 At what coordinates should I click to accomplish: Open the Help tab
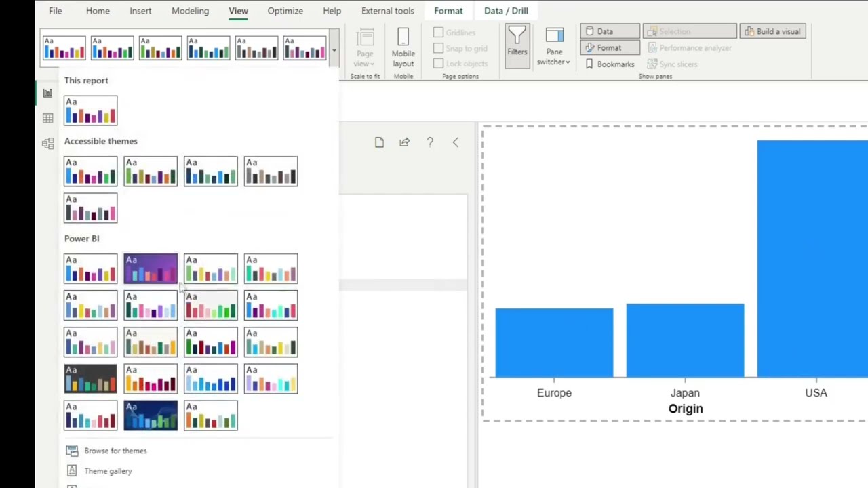pos(332,11)
